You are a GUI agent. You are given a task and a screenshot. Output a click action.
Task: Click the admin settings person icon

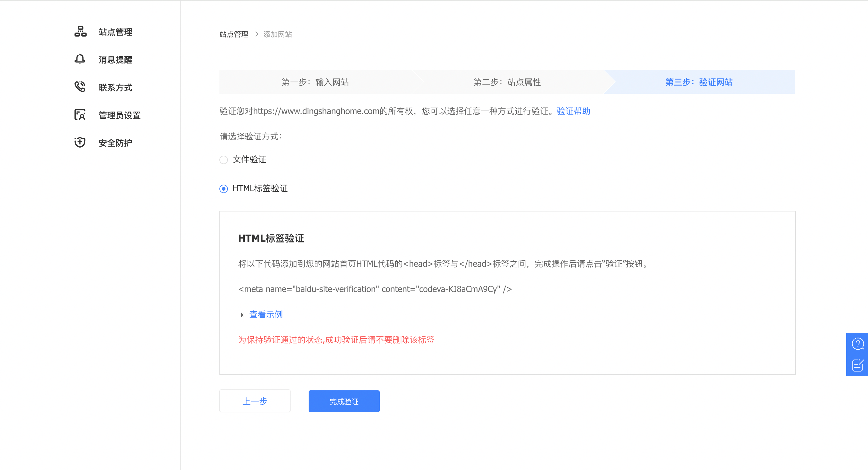[x=80, y=115]
